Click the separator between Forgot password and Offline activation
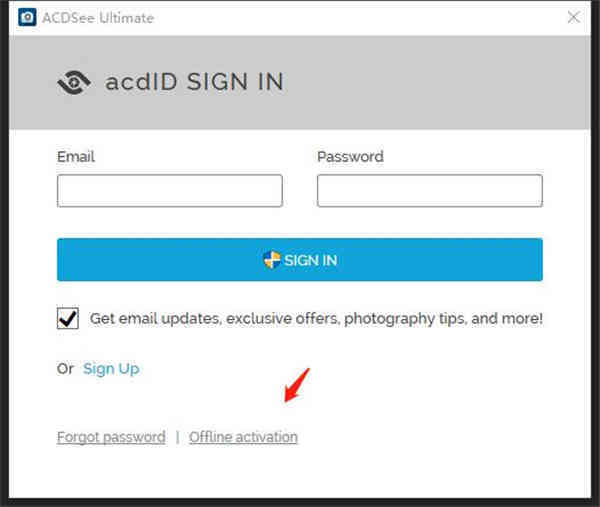This screenshot has width=600, height=507. (178, 437)
